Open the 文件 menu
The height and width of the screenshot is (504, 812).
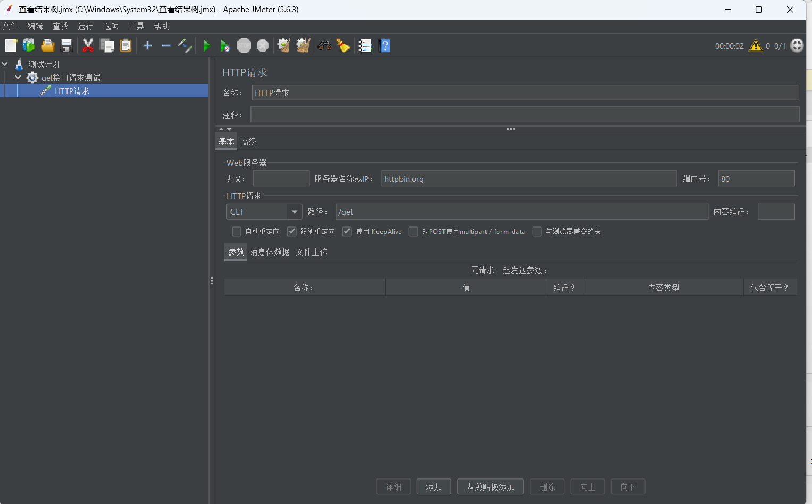click(10, 26)
